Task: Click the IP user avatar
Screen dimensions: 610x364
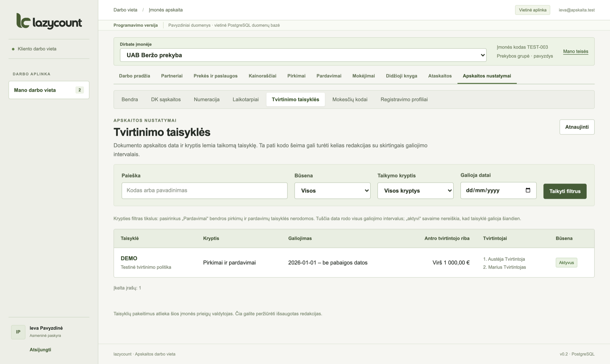Action: tap(18, 332)
